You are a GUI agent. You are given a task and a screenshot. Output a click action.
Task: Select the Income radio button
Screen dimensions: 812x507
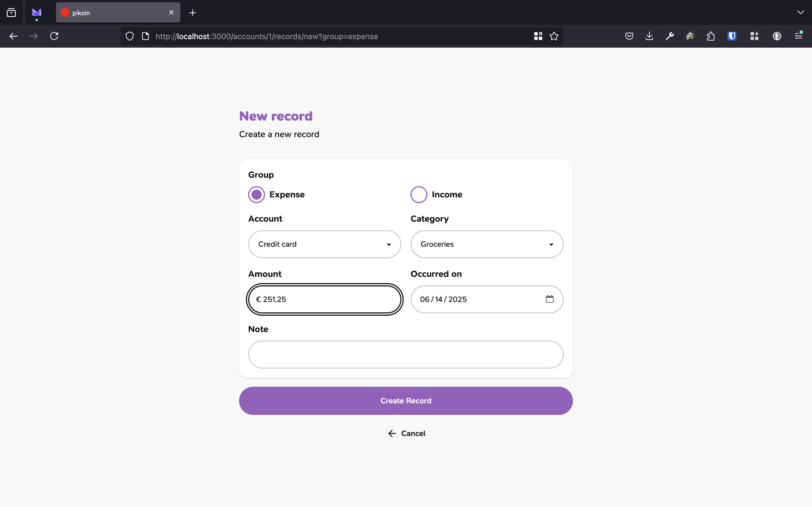tap(419, 194)
